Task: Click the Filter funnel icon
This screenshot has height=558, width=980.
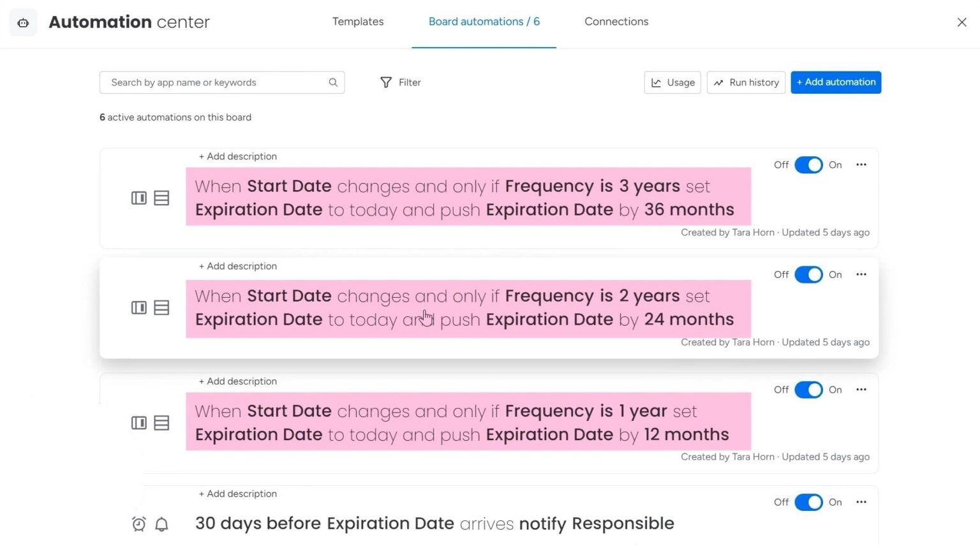Action: coord(387,82)
